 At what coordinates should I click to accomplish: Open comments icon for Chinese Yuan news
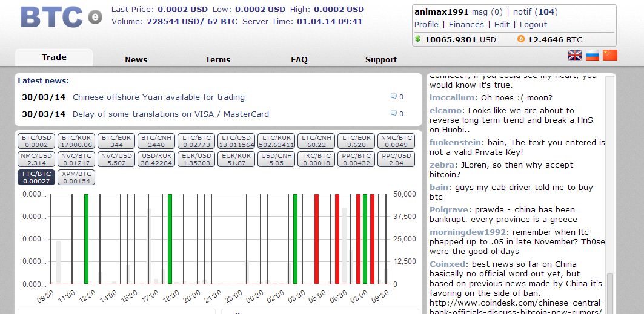pos(393,97)
